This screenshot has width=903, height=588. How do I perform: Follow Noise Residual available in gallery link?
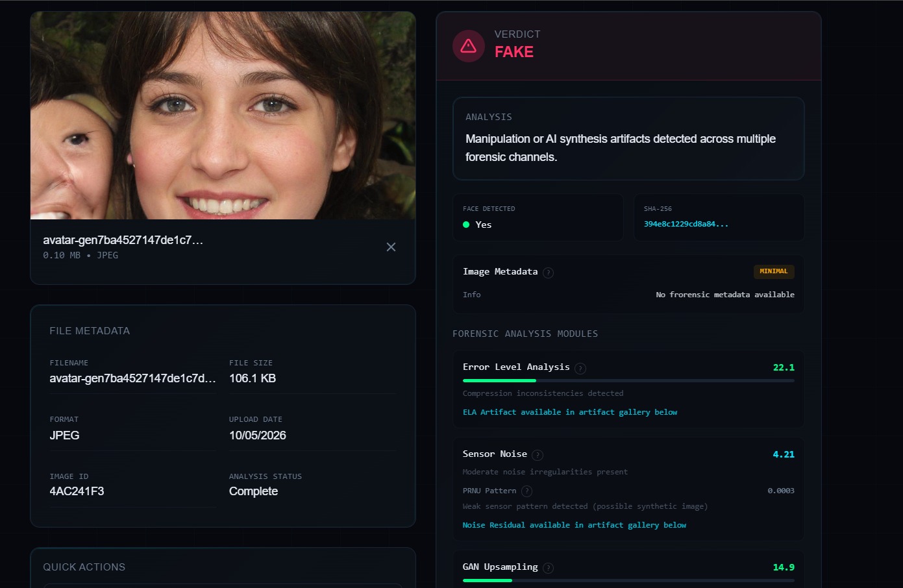(x=574, y=525)
